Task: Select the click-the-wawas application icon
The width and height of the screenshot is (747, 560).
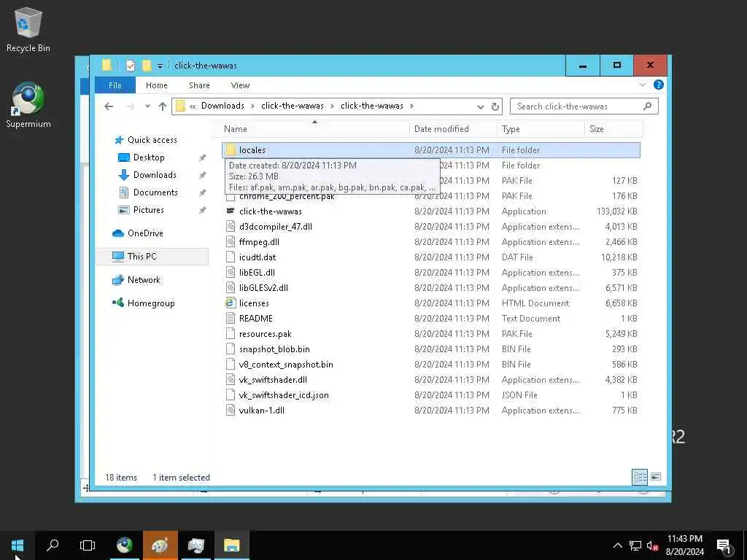Action: click(x=231, y=211)
